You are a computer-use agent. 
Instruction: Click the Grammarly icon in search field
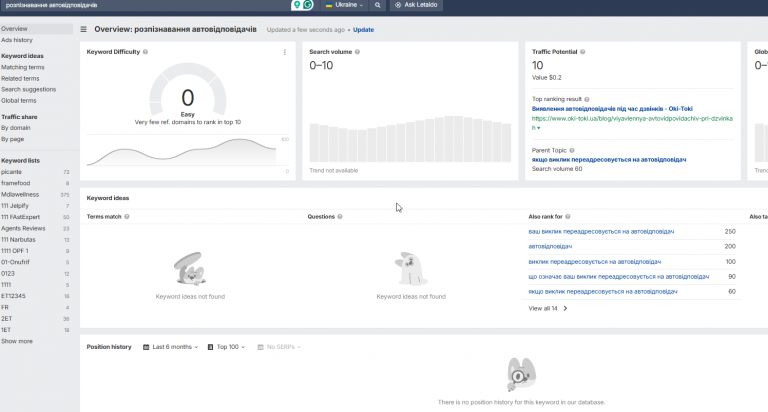click(308, 5)
